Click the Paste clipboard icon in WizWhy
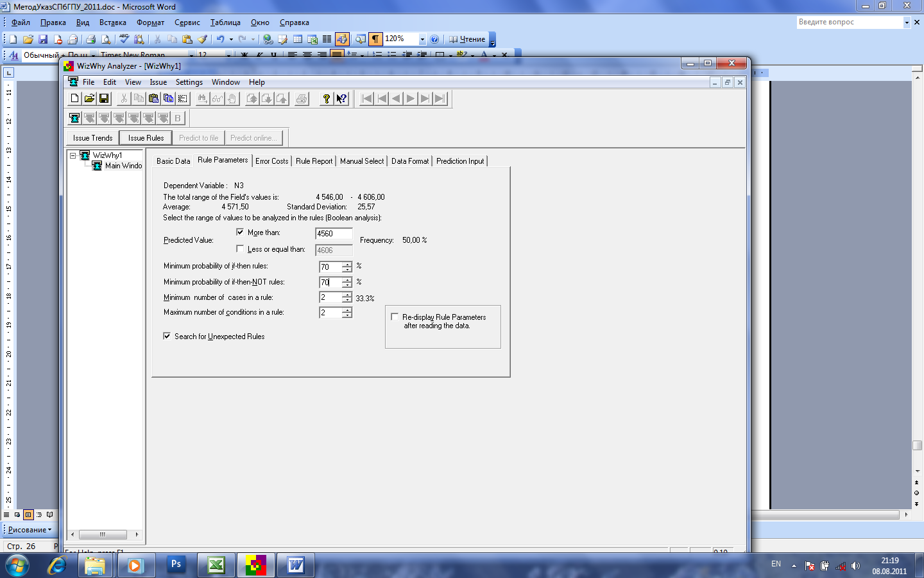 pos(153,98)
